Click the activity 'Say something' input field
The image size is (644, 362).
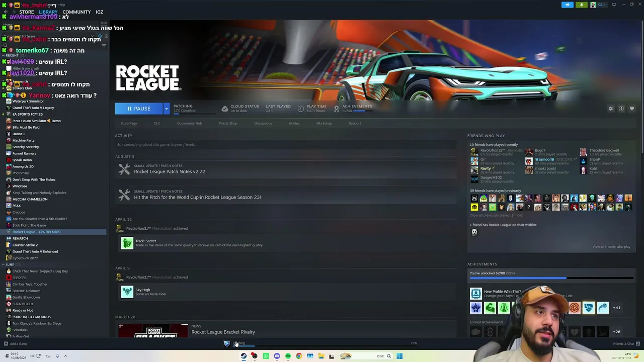(x=286, y=145)
